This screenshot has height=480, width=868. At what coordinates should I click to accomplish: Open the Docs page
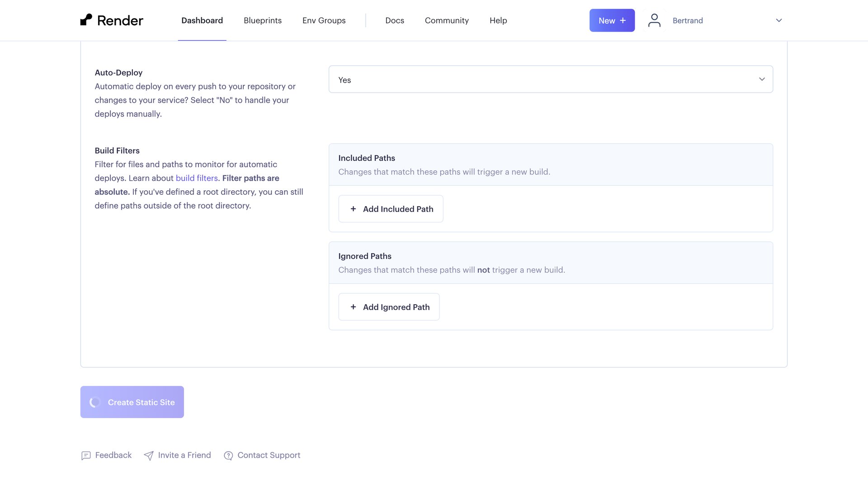394,20
